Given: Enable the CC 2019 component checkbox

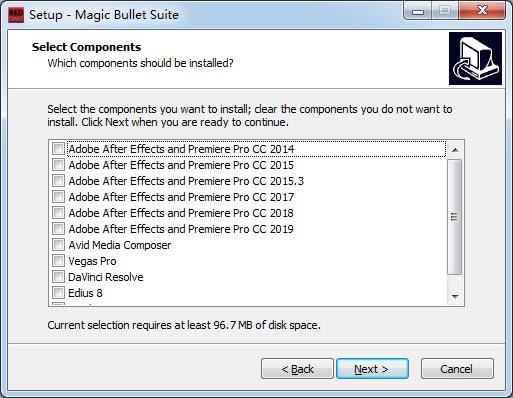Looking at the screenshot, I should [x=58, y=229].
